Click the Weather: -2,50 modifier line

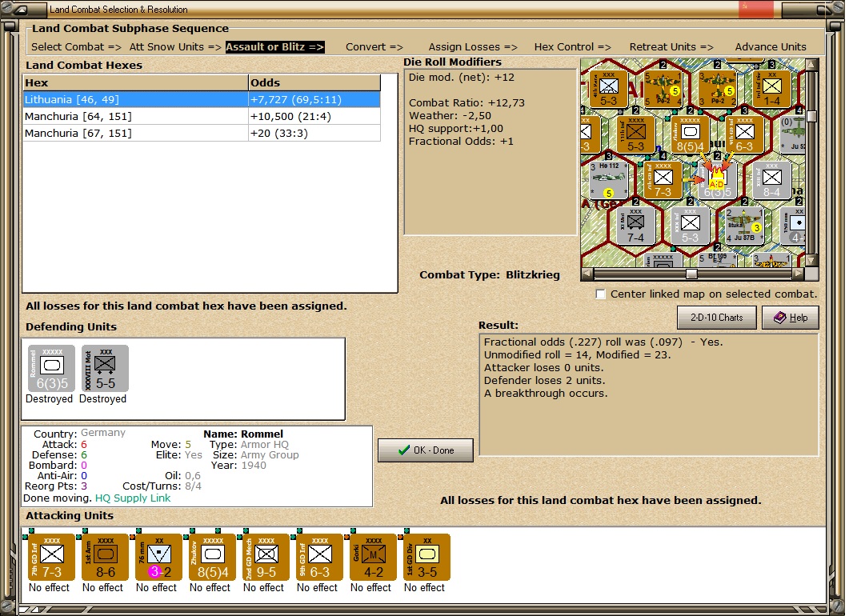click(450, 115)
